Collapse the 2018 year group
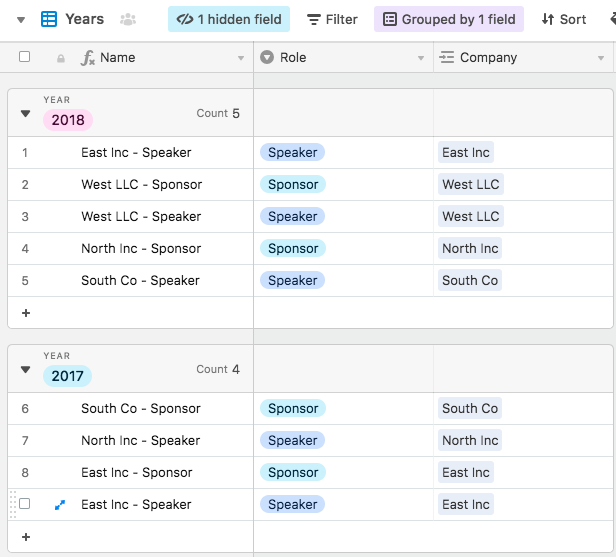This screenshot has height=557, width=616. (x=26, y=114)
